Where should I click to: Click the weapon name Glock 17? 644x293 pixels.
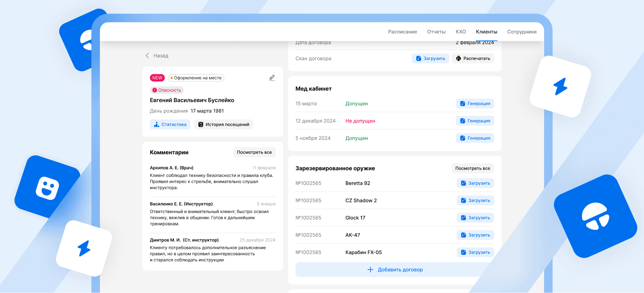(x=355, y=218)
